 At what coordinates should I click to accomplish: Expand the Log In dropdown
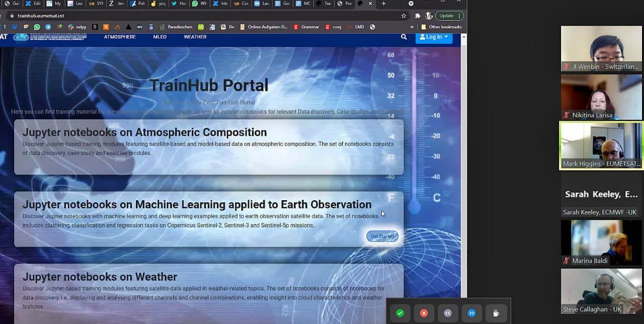[434, 37]
